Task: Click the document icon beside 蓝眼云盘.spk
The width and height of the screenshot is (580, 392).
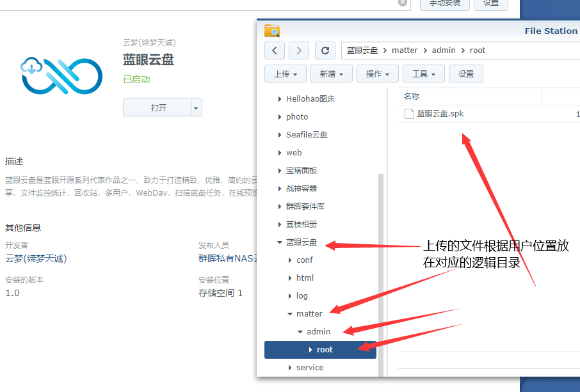Action: 408,114
